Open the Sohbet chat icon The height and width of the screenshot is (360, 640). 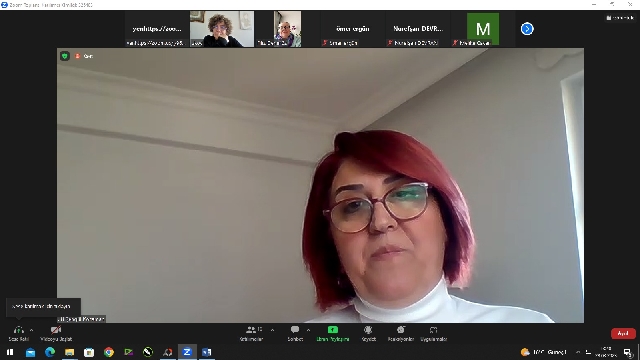(x=295, y=330)
